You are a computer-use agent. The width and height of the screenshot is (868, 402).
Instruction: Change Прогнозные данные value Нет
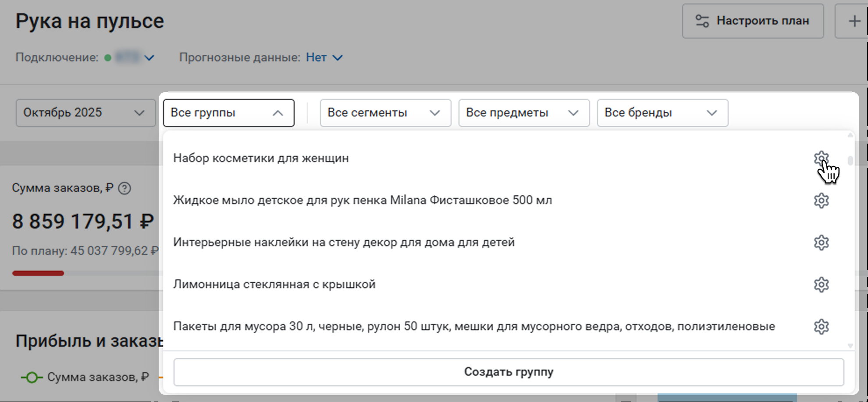tap(324, 58)
